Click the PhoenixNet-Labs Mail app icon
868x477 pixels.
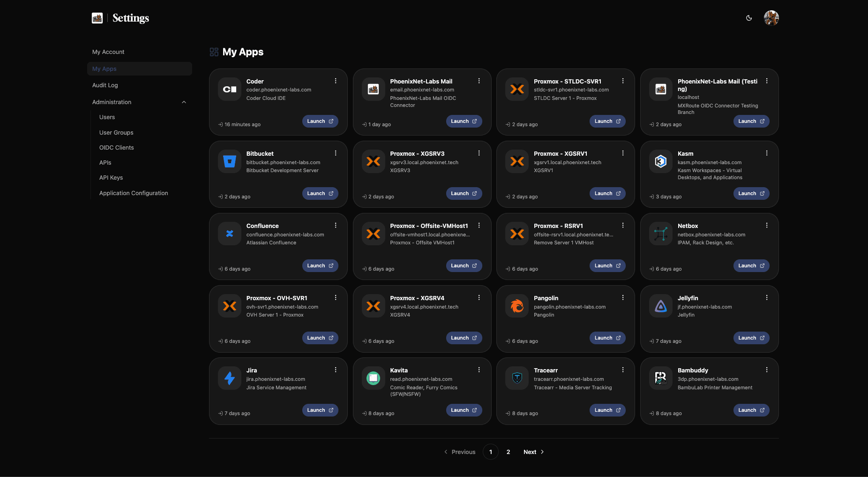tap(374, 89)
